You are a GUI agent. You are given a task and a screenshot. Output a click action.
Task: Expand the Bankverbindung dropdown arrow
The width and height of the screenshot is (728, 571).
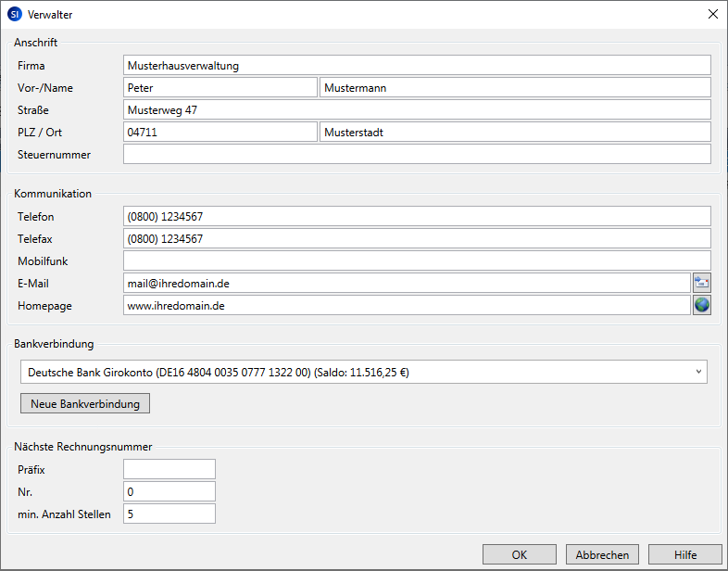point(697,373)
